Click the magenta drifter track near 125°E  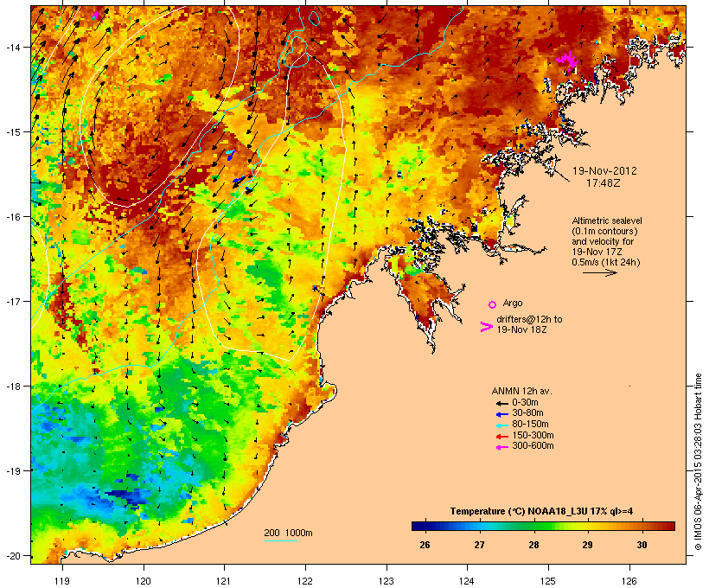point(567,61)
